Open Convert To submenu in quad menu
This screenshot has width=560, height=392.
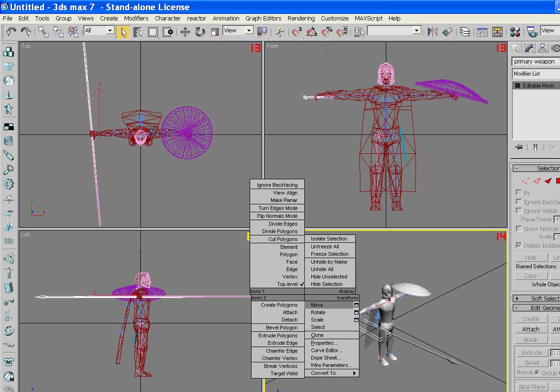(x=332, y=373)
